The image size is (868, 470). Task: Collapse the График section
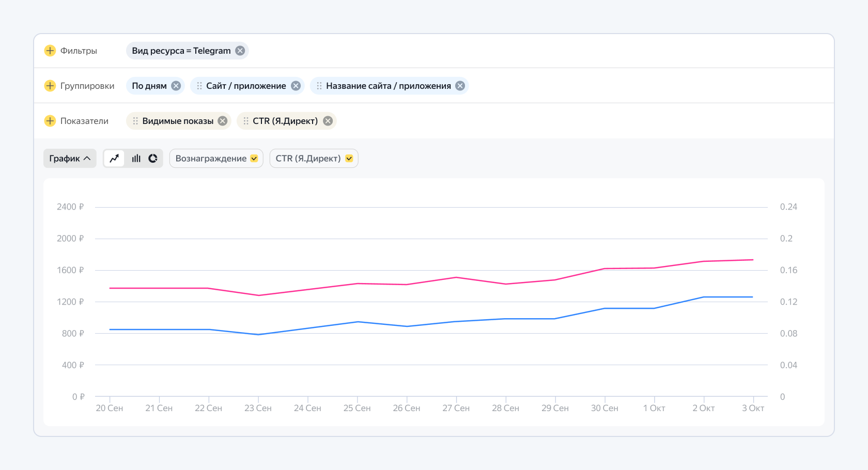click(x=70, y=159)
